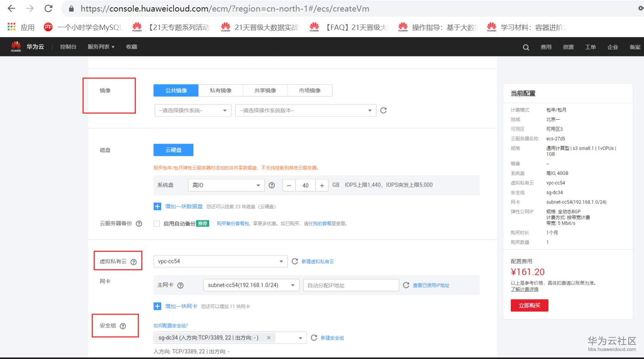Go forward in the browser
This screenshot has width=644, height=359.
tap(30, 8)
